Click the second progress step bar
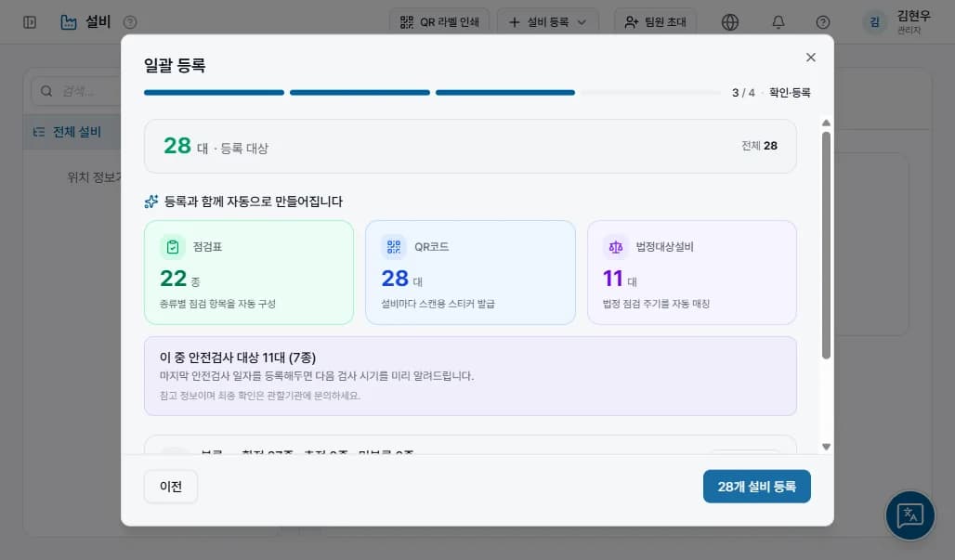 (360, 93)
